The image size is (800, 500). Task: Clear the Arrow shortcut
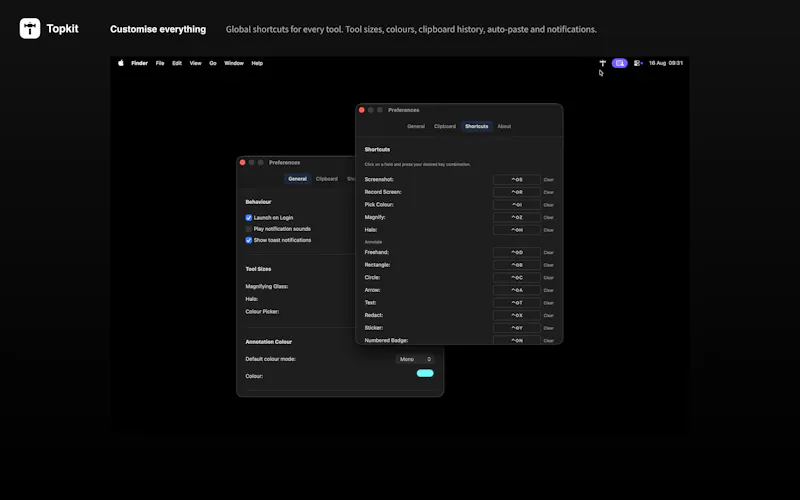[548, 290]
